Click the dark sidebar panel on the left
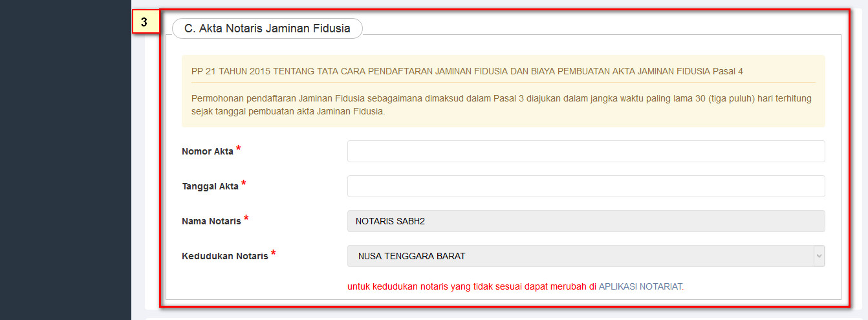The height and width of the screenshot is (320, 868). [x=65, y=162]
